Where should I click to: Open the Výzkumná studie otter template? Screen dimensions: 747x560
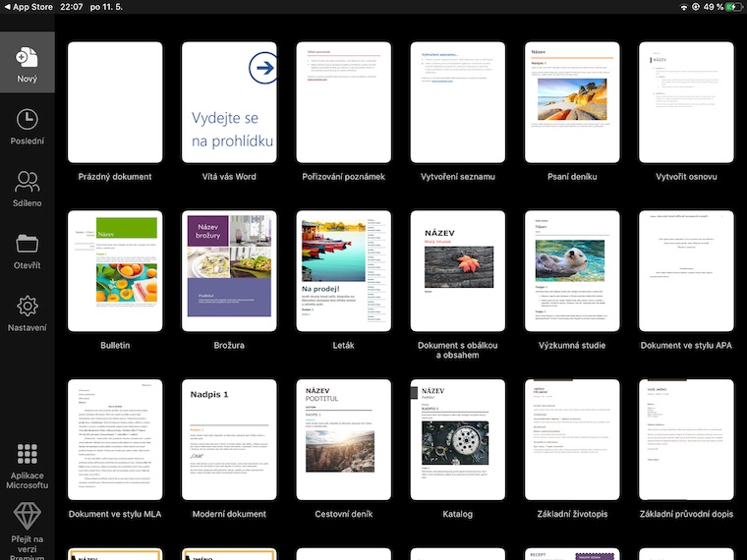pyautogui.click(x=572, y=271)
